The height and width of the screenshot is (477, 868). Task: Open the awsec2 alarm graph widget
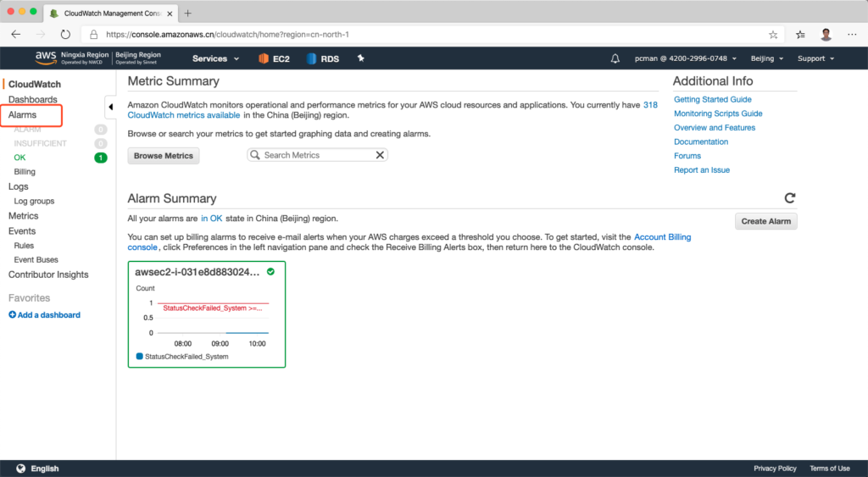pyautogui.click(x=206, y=313)
